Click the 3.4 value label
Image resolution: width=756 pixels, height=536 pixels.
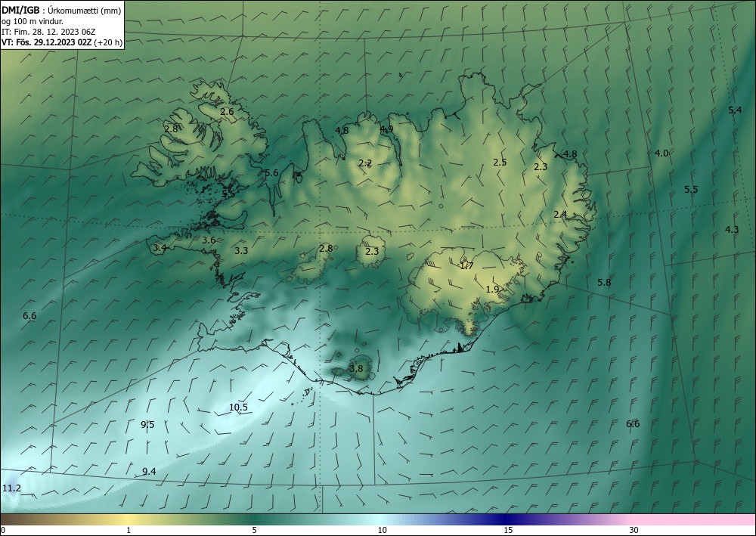(160, 248)
